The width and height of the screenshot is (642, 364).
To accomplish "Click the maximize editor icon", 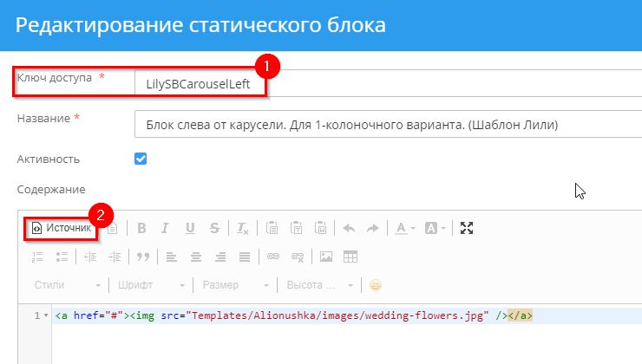I will pos(467,229).
